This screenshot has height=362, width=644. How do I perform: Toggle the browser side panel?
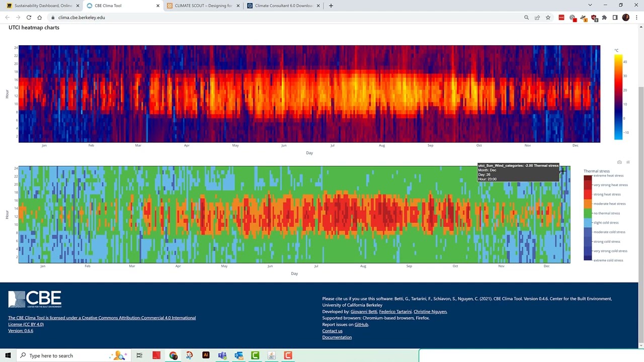coord(615,18)
